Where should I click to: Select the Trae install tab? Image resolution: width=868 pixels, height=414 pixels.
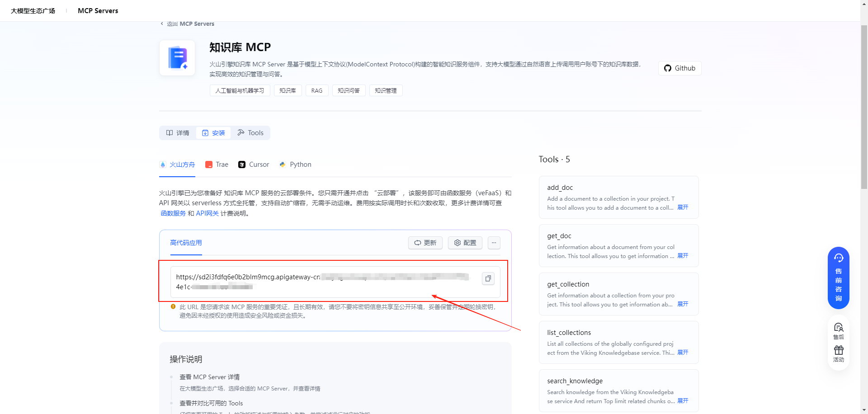pyautogui.click(x=217, y=165)
